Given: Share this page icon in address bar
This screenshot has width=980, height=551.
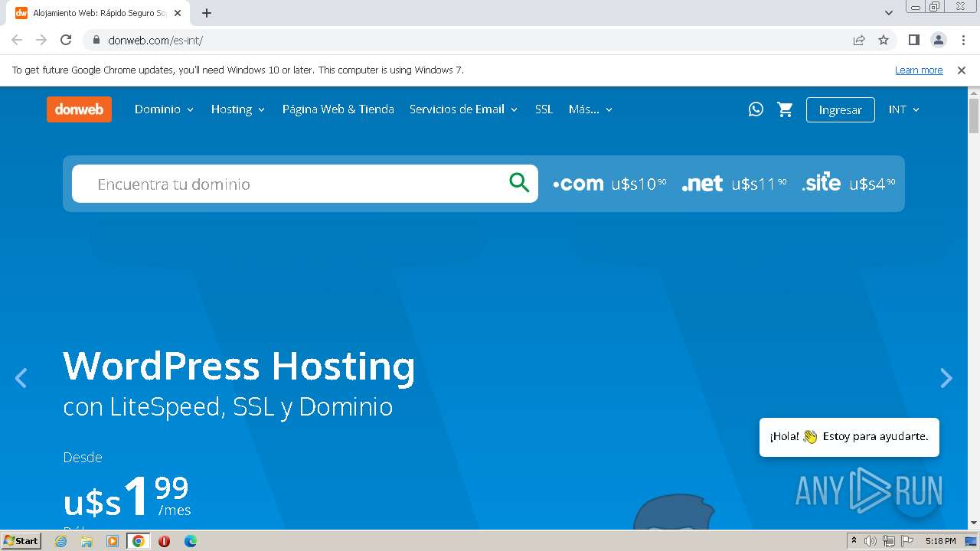Looking at the screenshot, I should [x=859, y=40].
